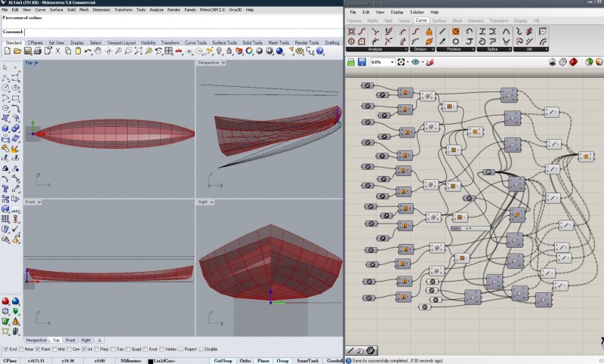Open the Grasshopper zoom percentage dropdown

click(390, 62)
